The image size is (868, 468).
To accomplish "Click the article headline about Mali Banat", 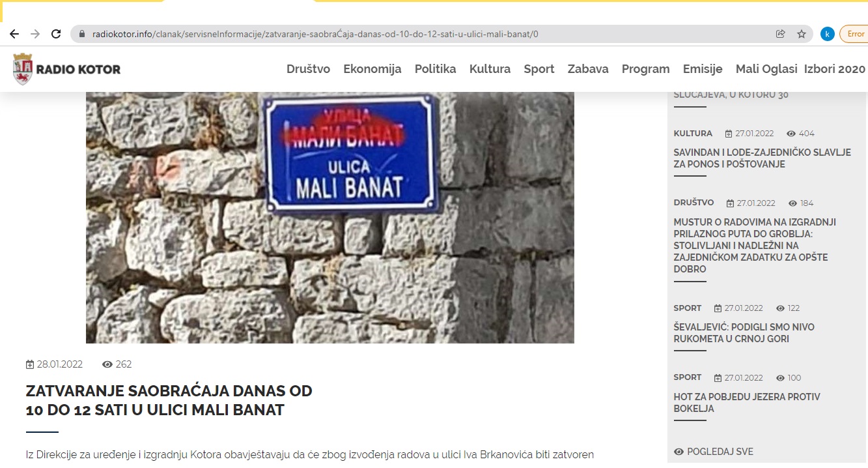I will click(169, 401).
